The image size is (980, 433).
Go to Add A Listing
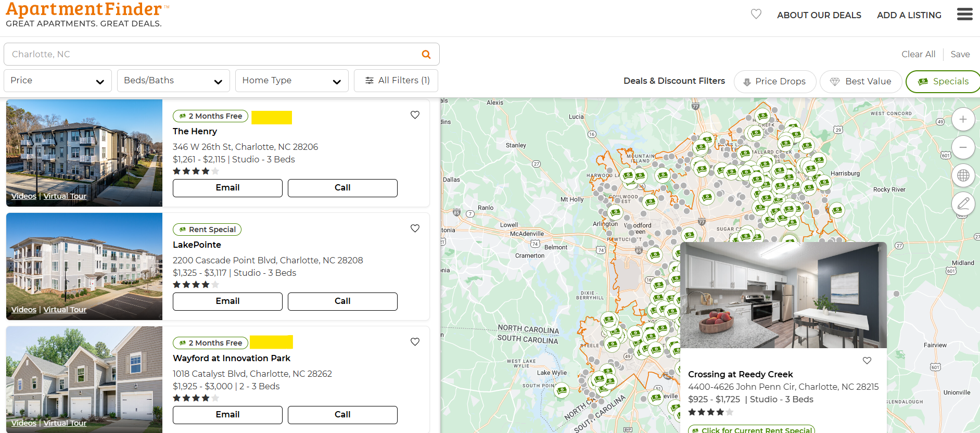click(909, 15)
